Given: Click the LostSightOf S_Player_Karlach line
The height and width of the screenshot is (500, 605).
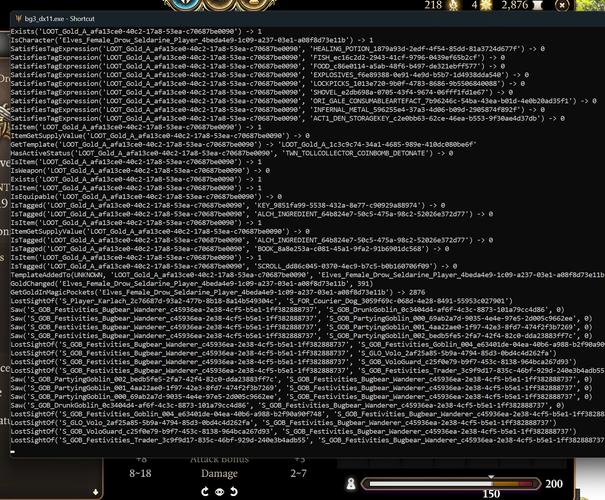Looking at the screenshot, I should pos(262,301).
